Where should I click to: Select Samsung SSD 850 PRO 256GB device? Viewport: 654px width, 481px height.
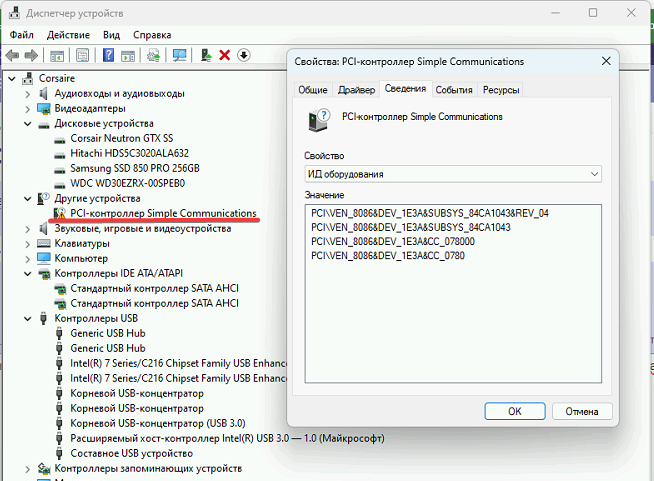134,168
